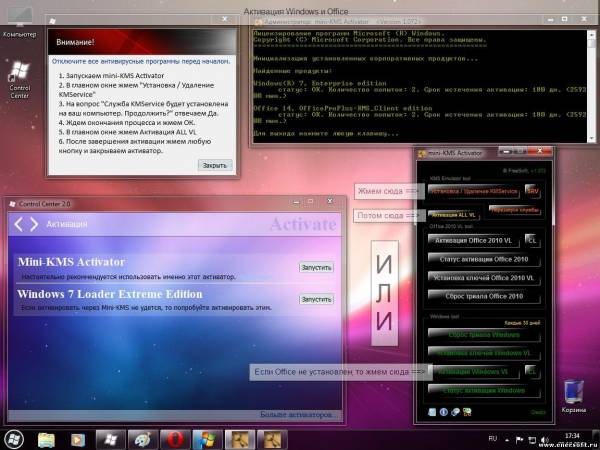This screenshot has height=450, width=600.
Task: Click the Mini-KMS Activator heading text
Action: click(x=71, y=262)
